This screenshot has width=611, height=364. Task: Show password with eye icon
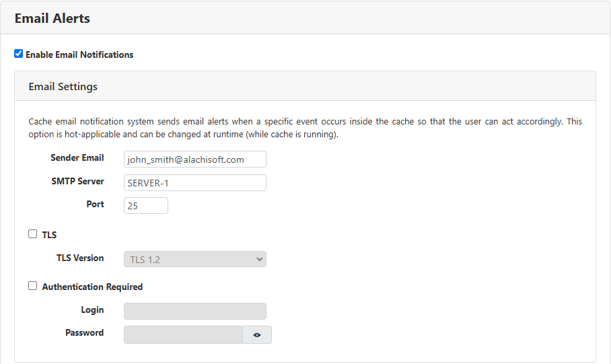(257, 335)
